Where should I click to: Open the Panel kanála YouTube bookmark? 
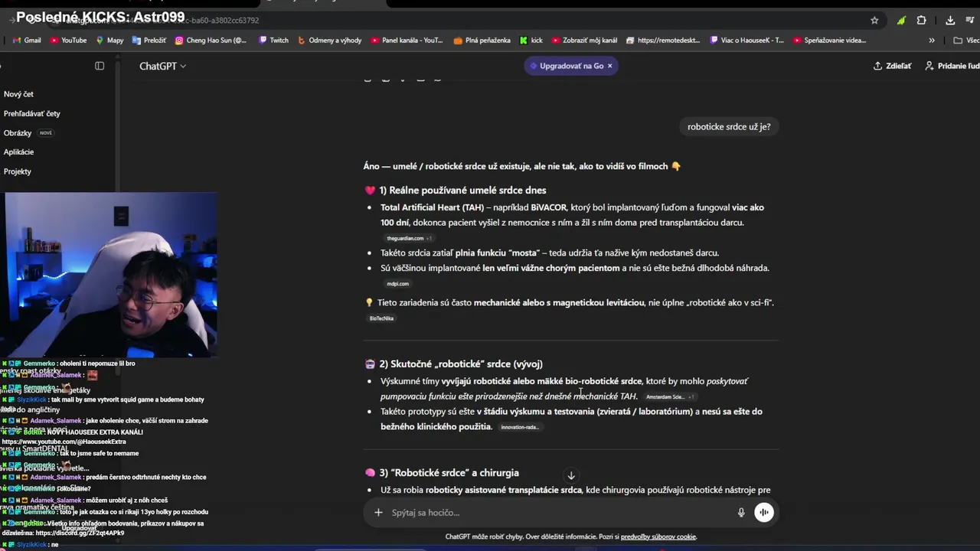tap(407, 40)
